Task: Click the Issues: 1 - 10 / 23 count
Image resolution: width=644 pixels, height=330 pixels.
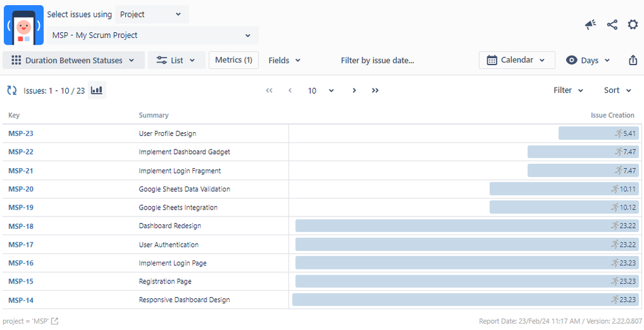Action: pyautogui.click(x=54, y=91)
